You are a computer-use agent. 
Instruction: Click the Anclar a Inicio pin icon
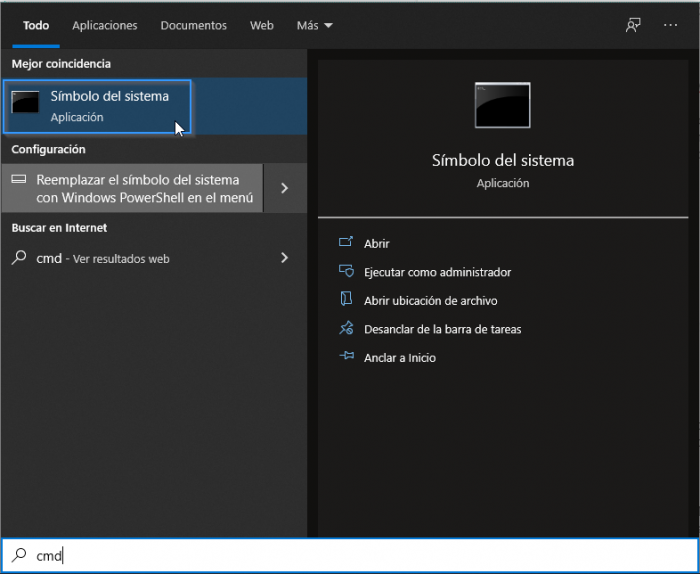[x=347, y=357]
